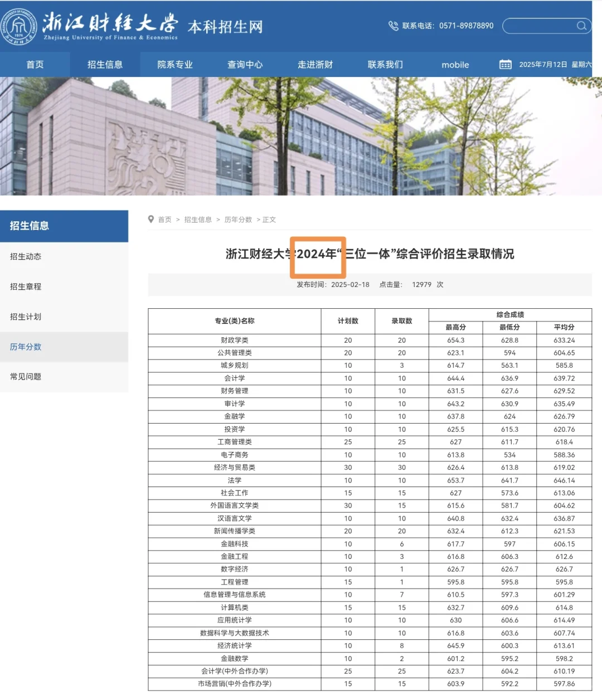Click the campus building banner image
The height and width of the screenshot is (700, 602).
(301, 136)
